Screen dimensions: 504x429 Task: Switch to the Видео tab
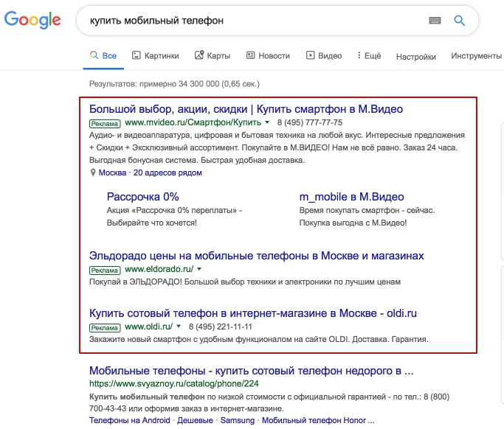pos(324,56)
